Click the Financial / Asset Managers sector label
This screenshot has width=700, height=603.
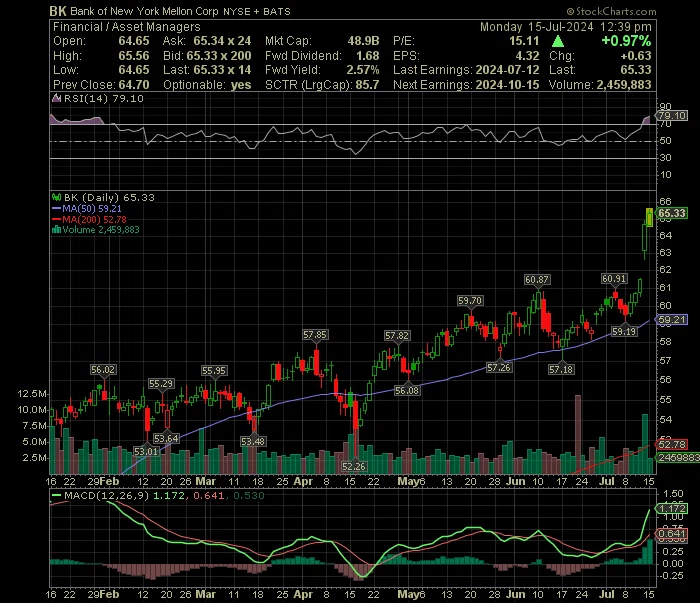click(127, 27)
